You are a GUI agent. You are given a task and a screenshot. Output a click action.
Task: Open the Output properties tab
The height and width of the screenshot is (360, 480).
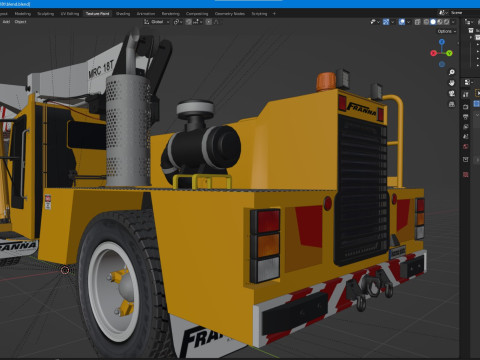point(466,117)
